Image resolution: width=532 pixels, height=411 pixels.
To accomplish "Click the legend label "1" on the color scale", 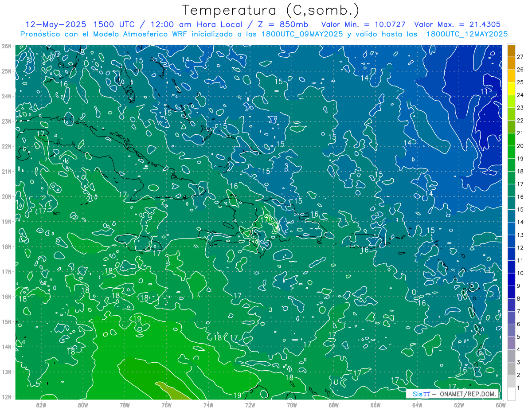I will (x=518, y=388).
